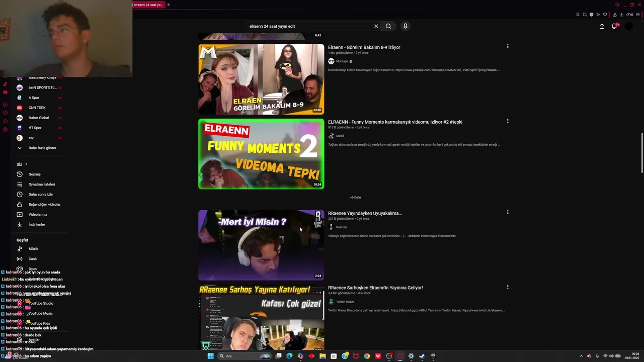Click the page vertical scrollbar thumb
The width and height of the screenshot is (644, 362).
[x=641, y=153]
